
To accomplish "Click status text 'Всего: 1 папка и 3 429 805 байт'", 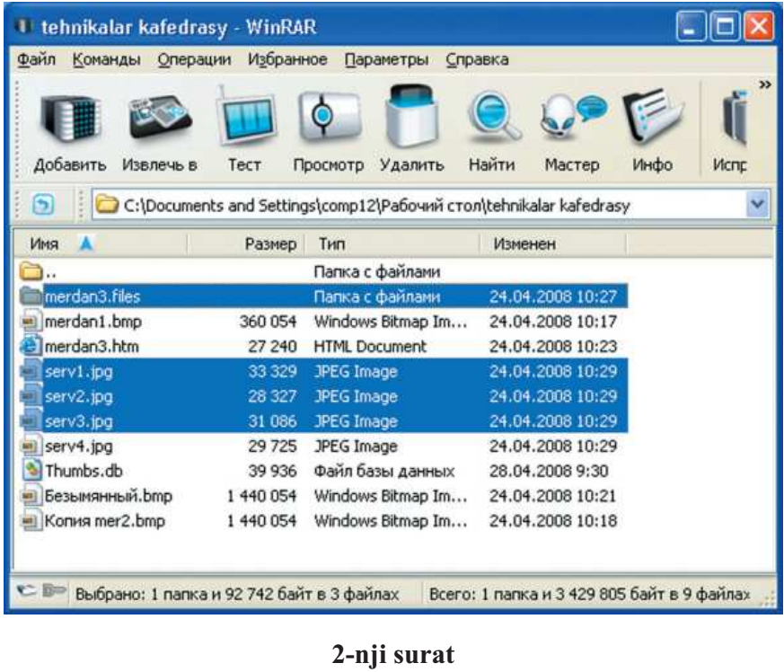I will click(x=590, y=595).
